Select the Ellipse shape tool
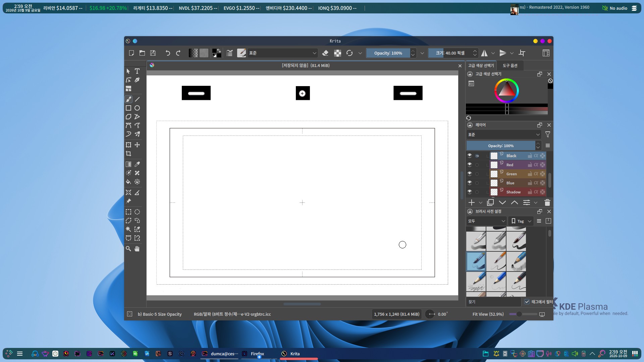644x362 pixels. tap(137, 108)
